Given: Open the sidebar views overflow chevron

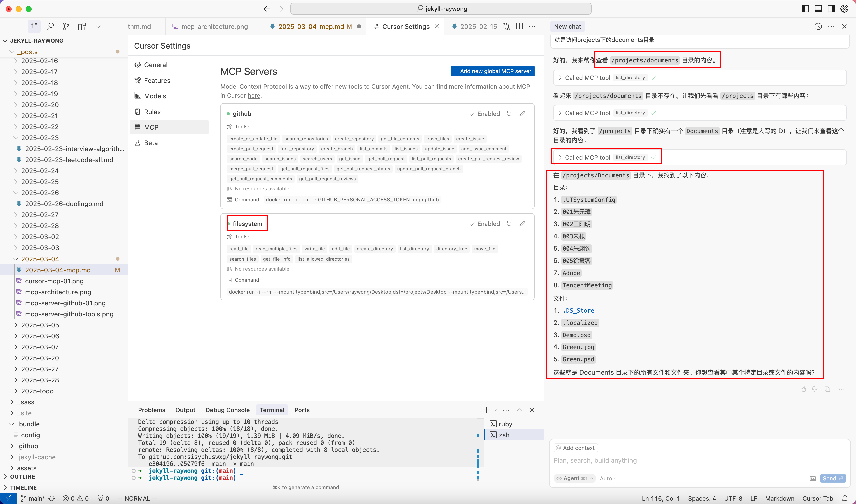Looking at the screenshot, I should 98,26.
